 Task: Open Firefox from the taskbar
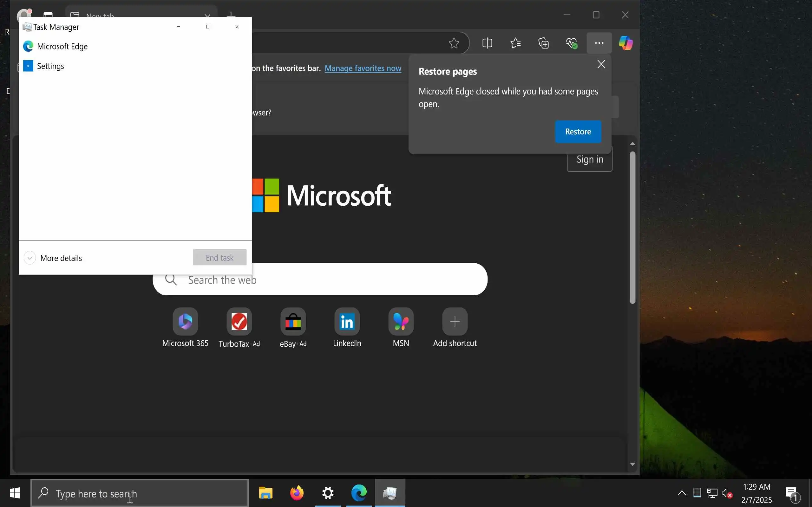tap(297, 493)
